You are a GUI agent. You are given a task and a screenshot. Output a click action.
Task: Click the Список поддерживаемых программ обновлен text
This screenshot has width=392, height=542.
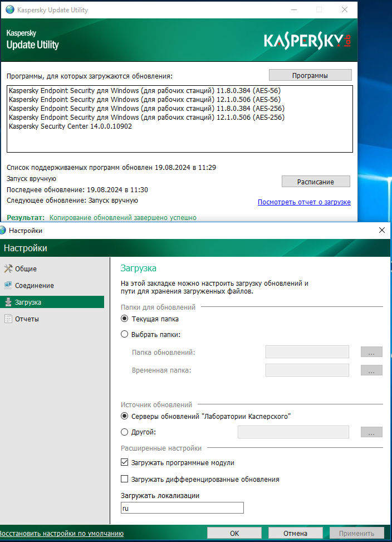point(111,167)
